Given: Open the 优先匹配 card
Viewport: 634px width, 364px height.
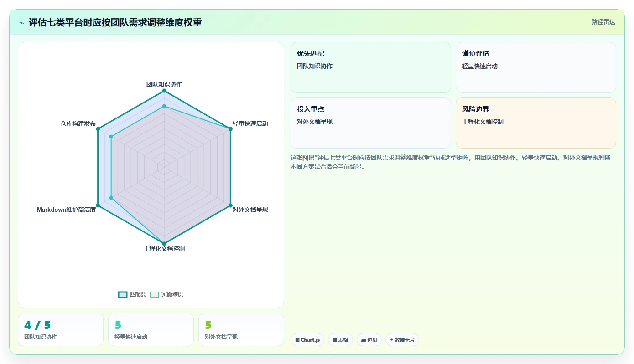Looking at the screenshot, I should coord(371,67).
